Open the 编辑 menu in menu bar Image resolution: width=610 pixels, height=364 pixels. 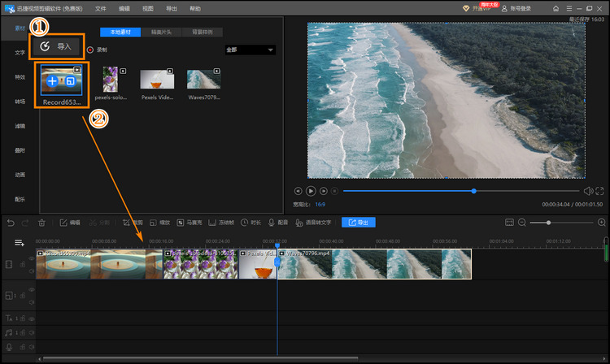pyautogui.click(x=124, y=9)
